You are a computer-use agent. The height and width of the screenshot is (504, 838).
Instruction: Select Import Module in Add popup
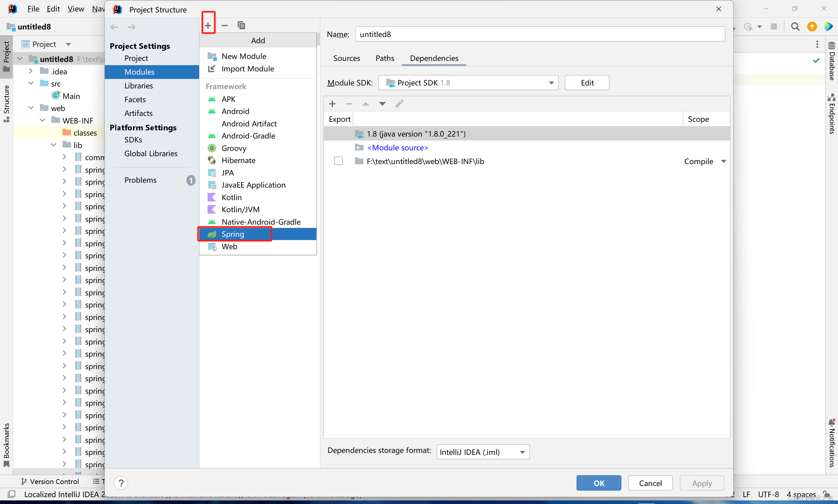pyautogui.click(x=258, y=68)
